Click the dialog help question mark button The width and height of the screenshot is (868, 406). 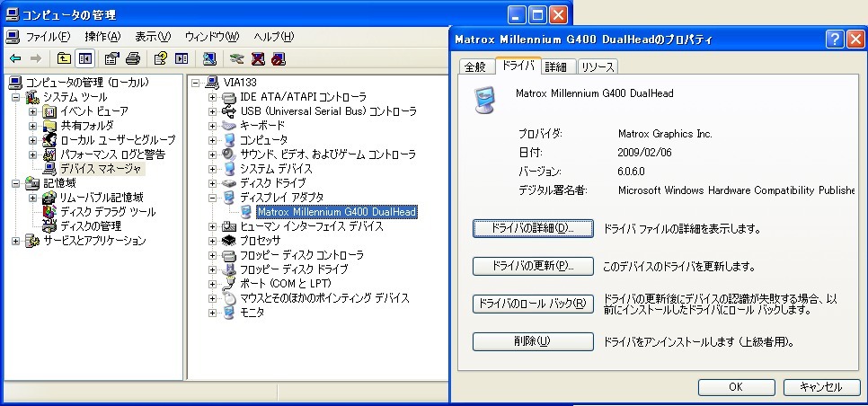835,39
